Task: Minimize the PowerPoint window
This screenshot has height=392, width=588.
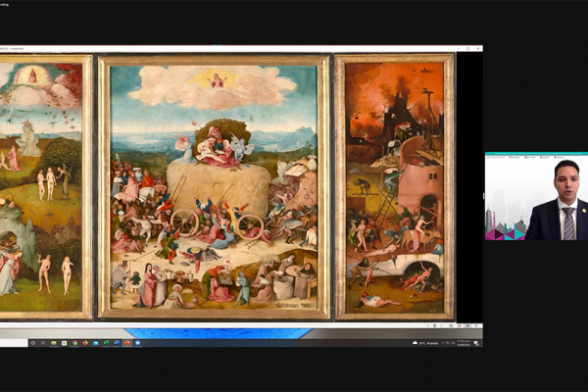Action: (x=459, y=48)
